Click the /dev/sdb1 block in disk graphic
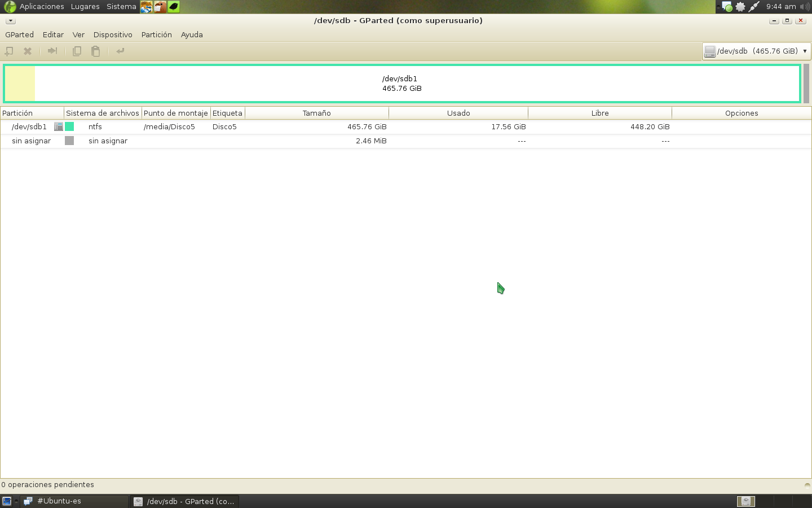Viewport: 812px width, 508px height. [x=402, y=84]
